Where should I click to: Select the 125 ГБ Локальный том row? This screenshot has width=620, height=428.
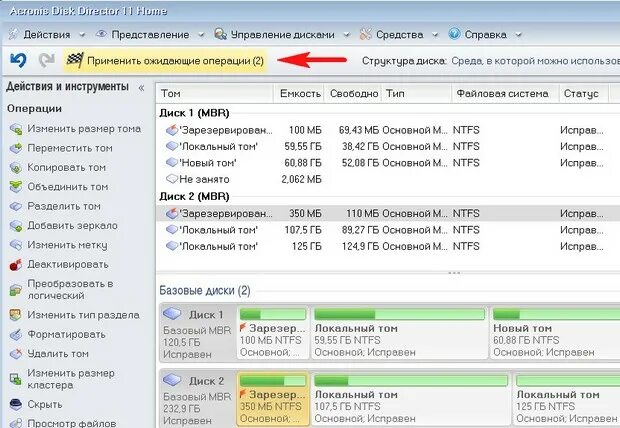click(x=388, y=246)
